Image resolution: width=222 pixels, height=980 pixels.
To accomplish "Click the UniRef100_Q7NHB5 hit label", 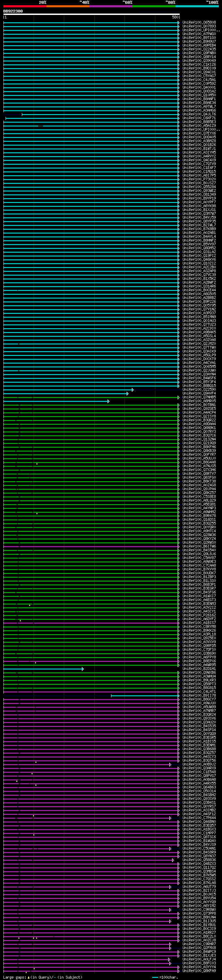I will pyautogui.click(x=199, y=397).
